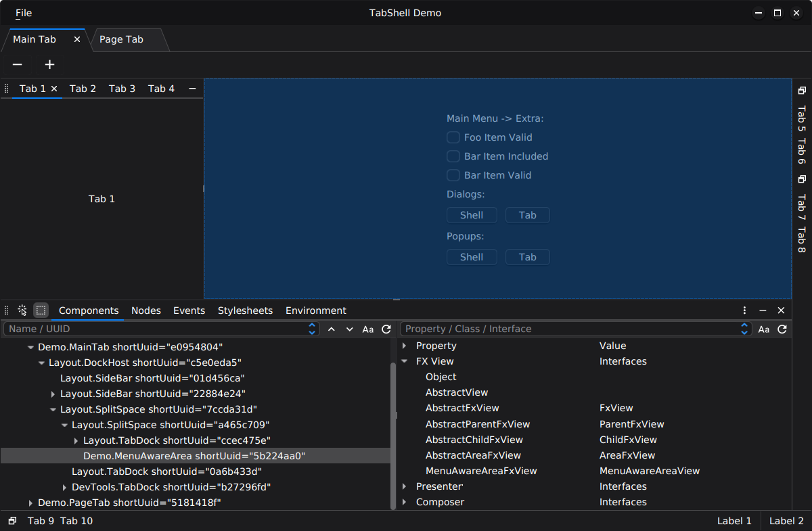Image resolution: width=812 pixels, height=531 pixels.
Task: Collapse the FX View property group
Action: pyautogui.click(x=405, y=361)
